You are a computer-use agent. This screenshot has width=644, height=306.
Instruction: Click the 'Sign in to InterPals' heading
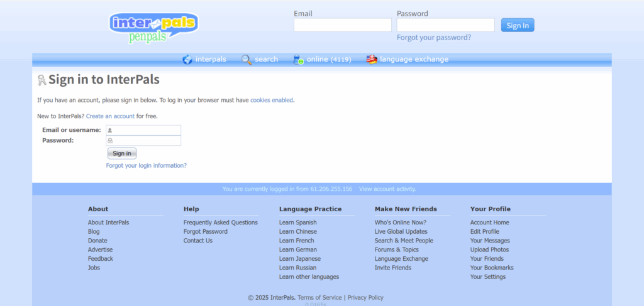coord(104,80)
